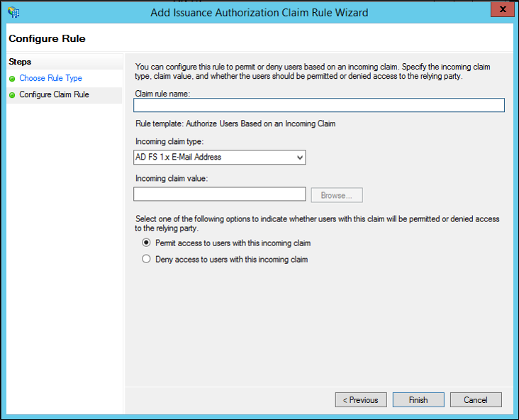Click the Deny access option label text
Image resolution: width=519 pixels, height=420 pixels.
click(232, 260)
